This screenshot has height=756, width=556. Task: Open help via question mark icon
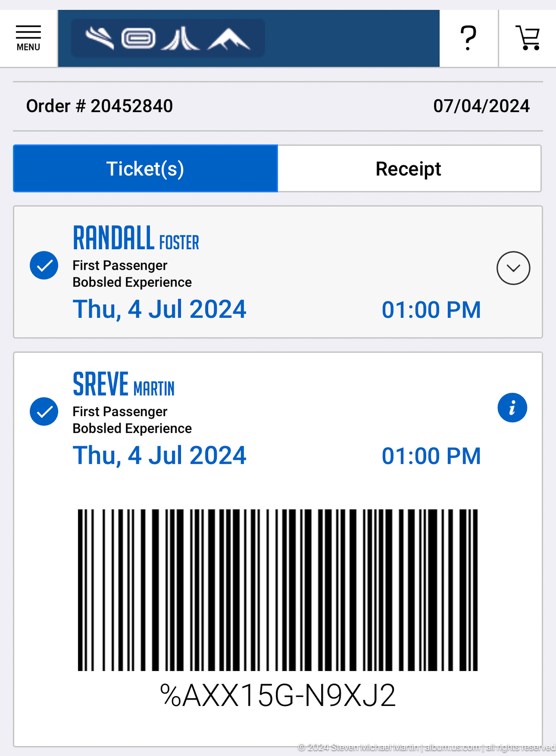click(468, 38)
